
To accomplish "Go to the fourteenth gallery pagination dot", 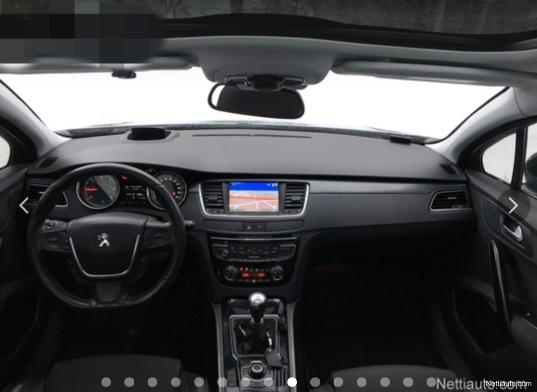I will tap(408, 382).
